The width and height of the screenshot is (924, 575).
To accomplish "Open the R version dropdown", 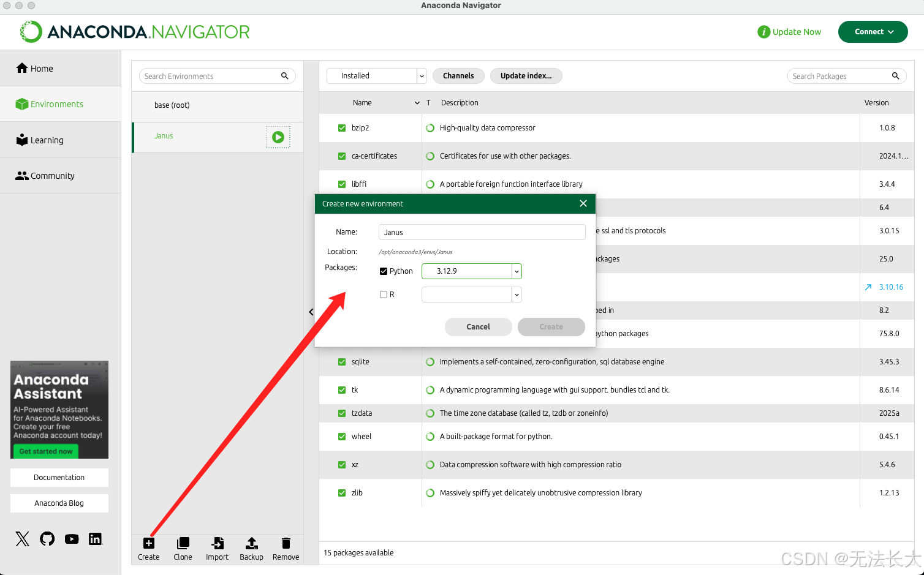I will 517,295.
